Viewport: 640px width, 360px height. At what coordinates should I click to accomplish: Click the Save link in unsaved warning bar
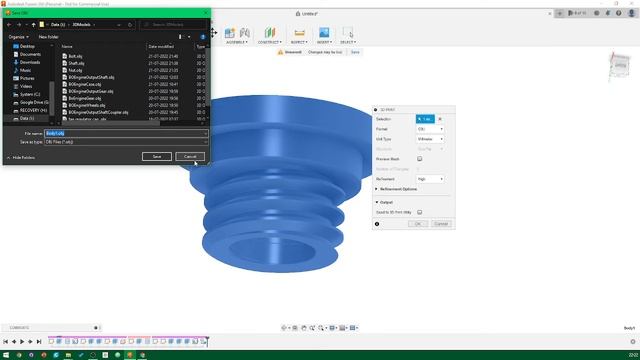355,52
